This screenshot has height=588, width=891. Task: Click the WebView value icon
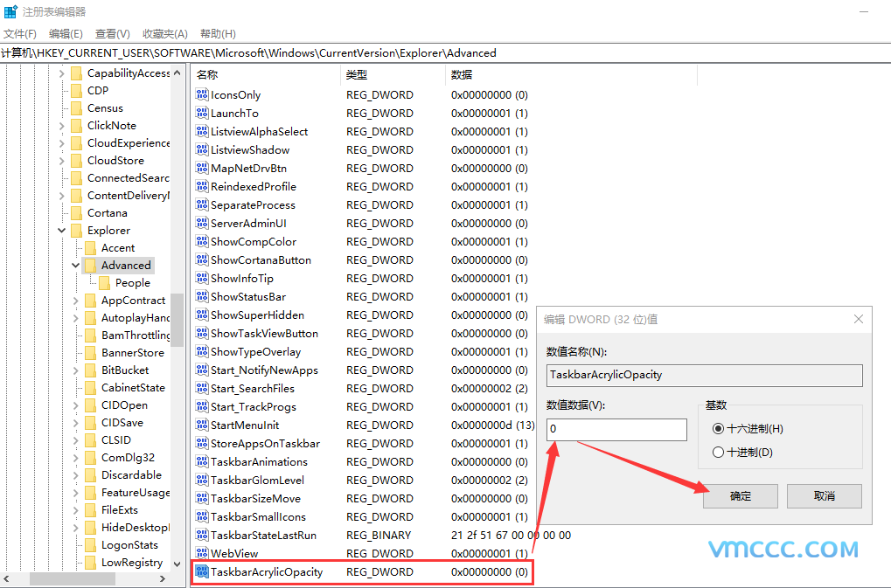coord(202,553)
